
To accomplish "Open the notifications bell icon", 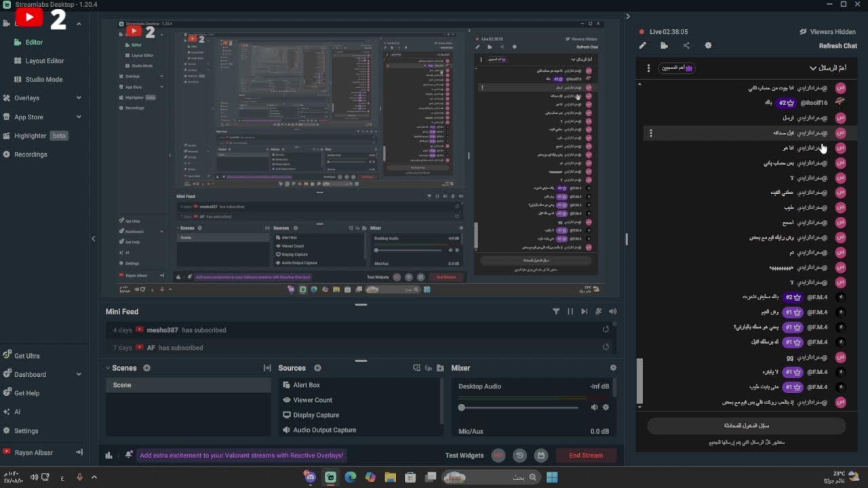I will coord(129,455).
